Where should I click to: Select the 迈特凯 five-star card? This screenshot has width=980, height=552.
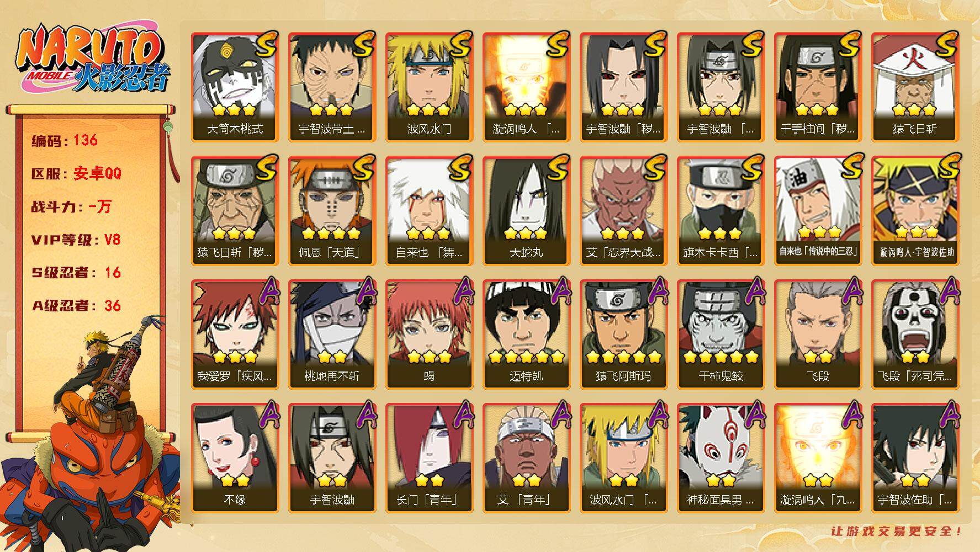(x=526, y=335)
